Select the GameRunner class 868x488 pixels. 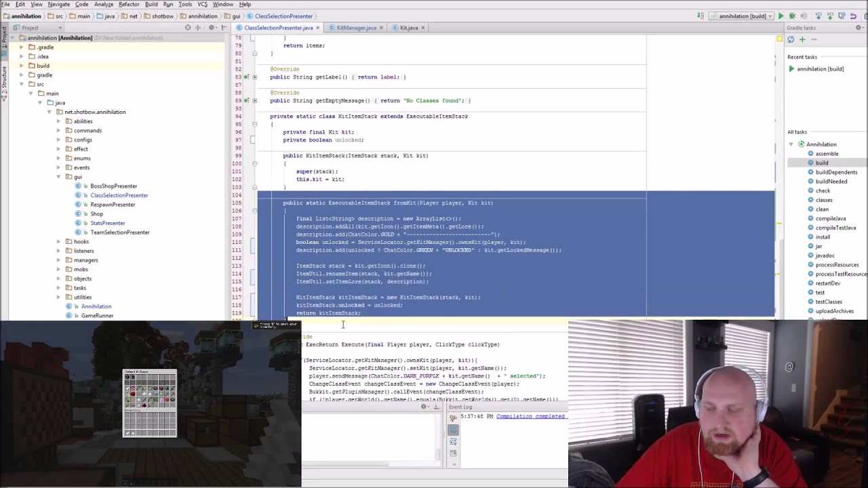[97, 316]
